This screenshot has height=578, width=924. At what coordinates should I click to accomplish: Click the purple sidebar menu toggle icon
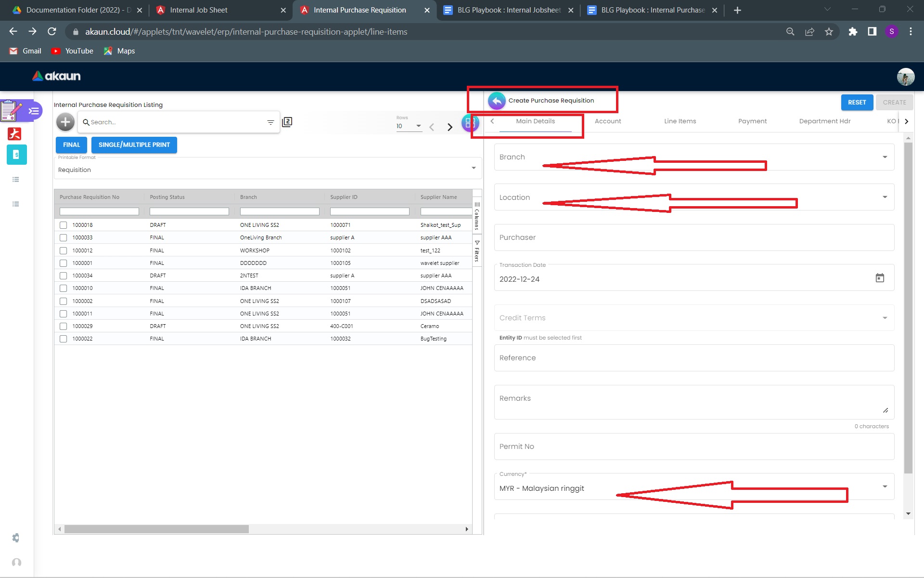[x=34, y=111]
